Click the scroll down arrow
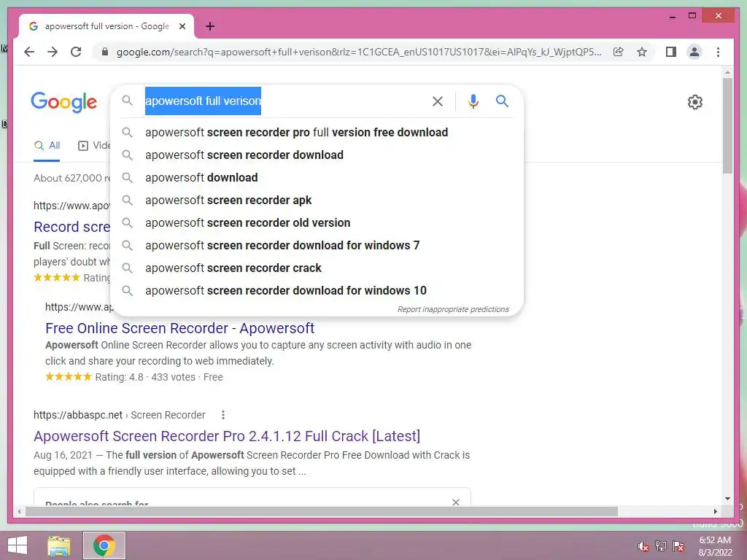 click(727, 499)
